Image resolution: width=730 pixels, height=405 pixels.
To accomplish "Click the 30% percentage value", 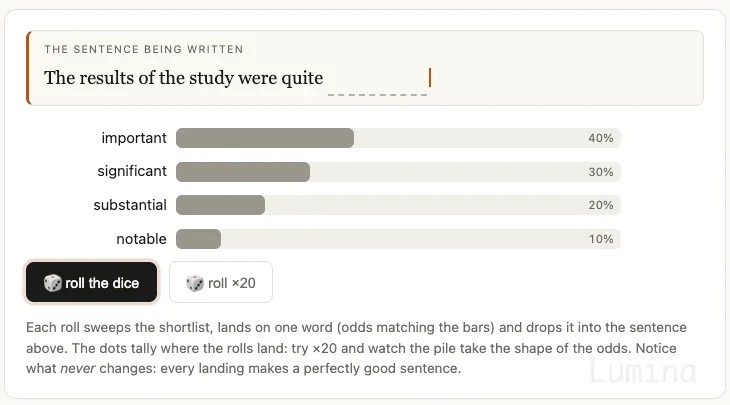I will point(601,172).
